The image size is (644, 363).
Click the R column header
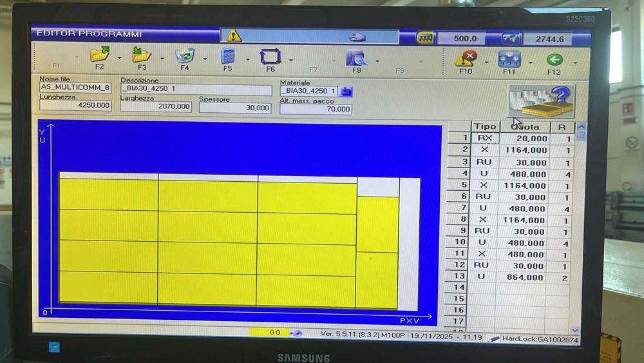tap(562, 128)
